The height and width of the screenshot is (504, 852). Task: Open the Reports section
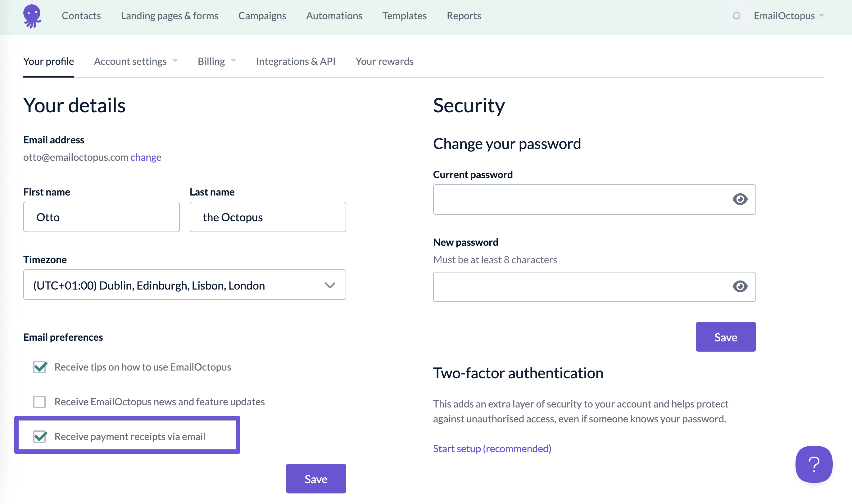(464, 16)
